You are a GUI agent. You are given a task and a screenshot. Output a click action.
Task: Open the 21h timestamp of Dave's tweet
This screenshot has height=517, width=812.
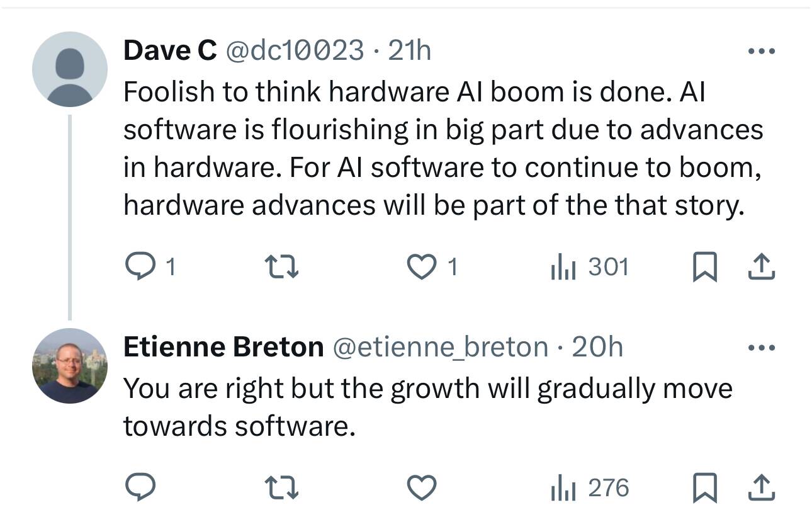click(410, 50)
